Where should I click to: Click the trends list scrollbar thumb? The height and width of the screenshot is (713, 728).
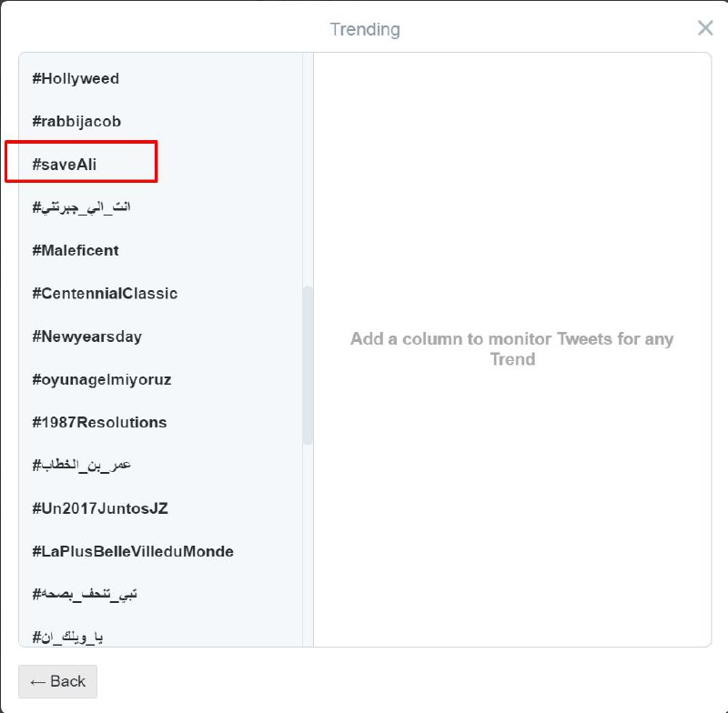pyautogui.click(x=308, y=364)
